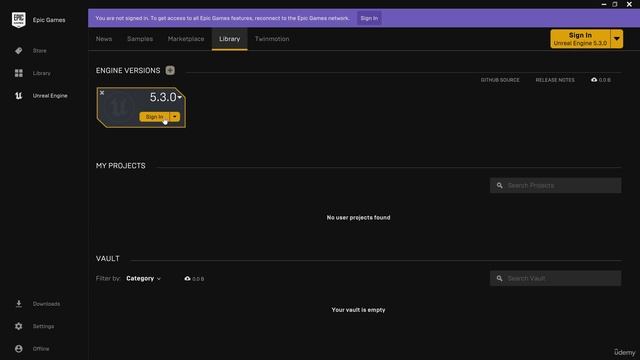Image resolution: width=640 pixels, height=360 pixels.
Task: Open dropdown arrow next to engine card Sign In
Action: tap(175, 117)
